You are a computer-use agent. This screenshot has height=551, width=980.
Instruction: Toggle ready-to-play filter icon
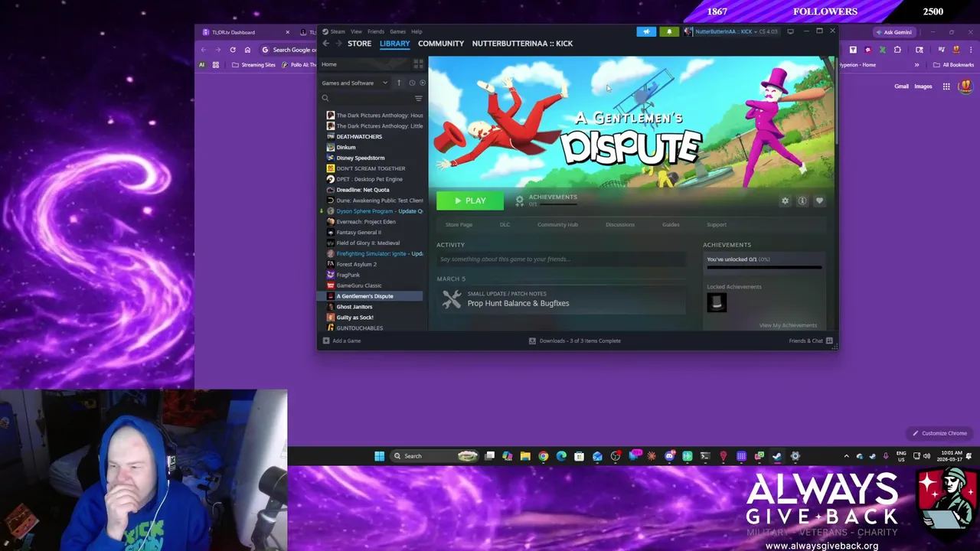coord(423,83)
